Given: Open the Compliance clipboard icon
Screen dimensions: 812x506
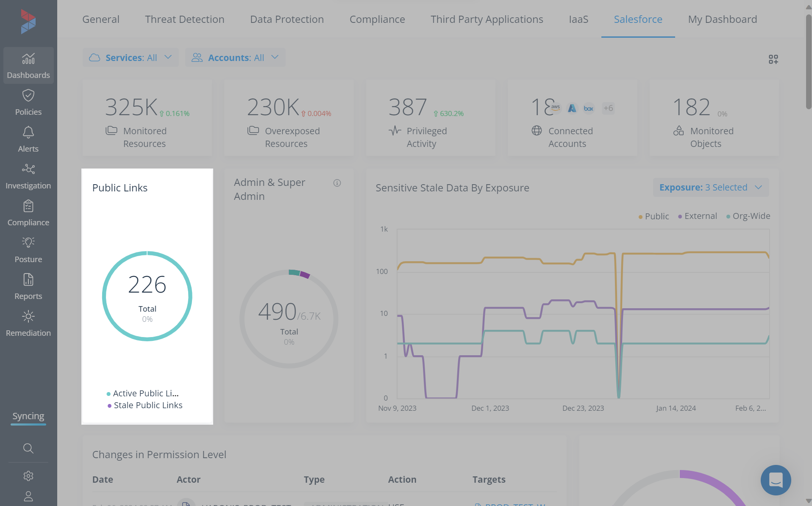Looking at the screenshot, I should pyautogui.click(x=28, y=206).
